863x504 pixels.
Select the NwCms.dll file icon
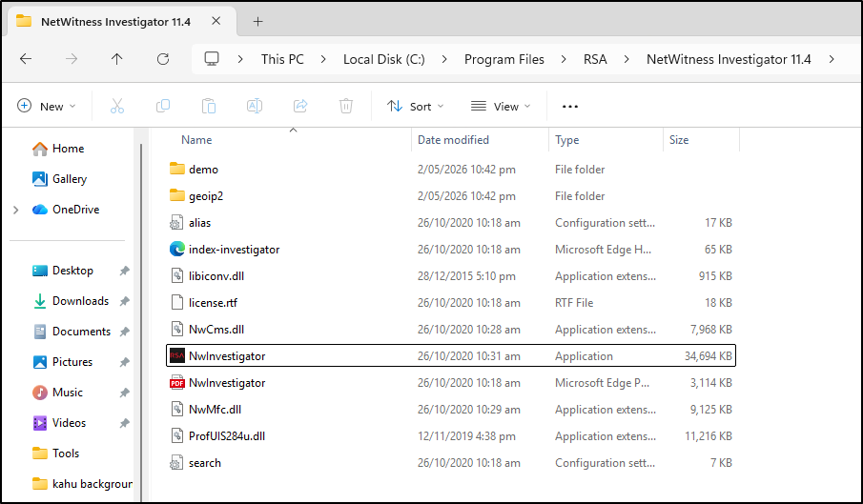pos(176,330)
